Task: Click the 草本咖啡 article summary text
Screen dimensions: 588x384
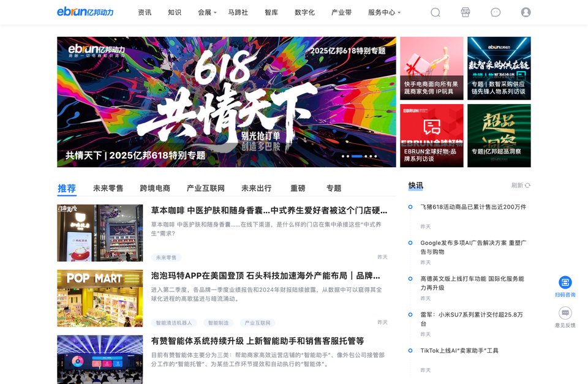Action: 266,229
